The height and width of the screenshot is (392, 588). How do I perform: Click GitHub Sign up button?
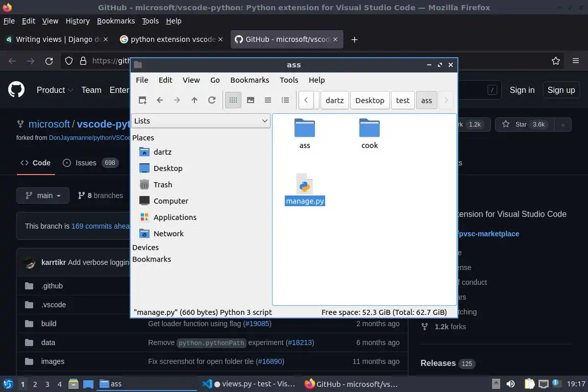[561, 90]
